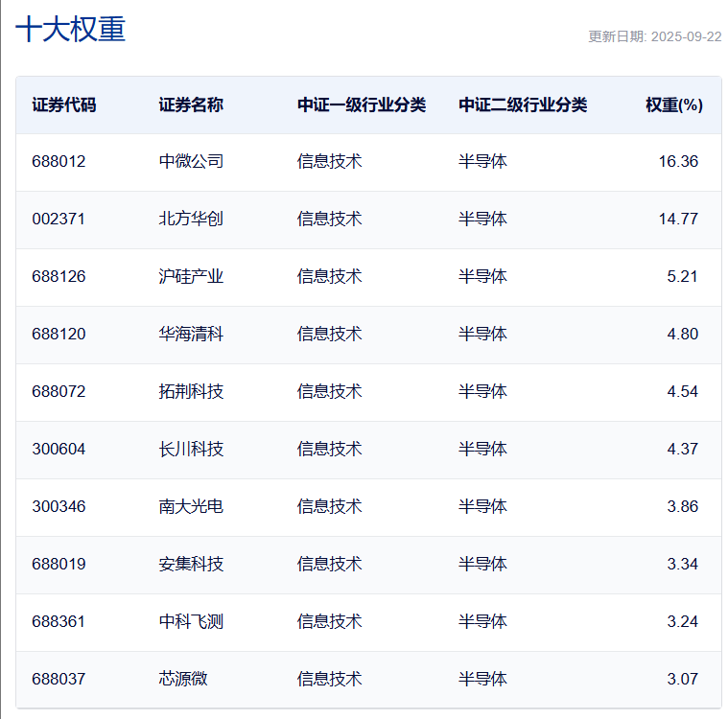Click the 证券名称 column header
Screen dimensions: 728x719
[191, 104]
